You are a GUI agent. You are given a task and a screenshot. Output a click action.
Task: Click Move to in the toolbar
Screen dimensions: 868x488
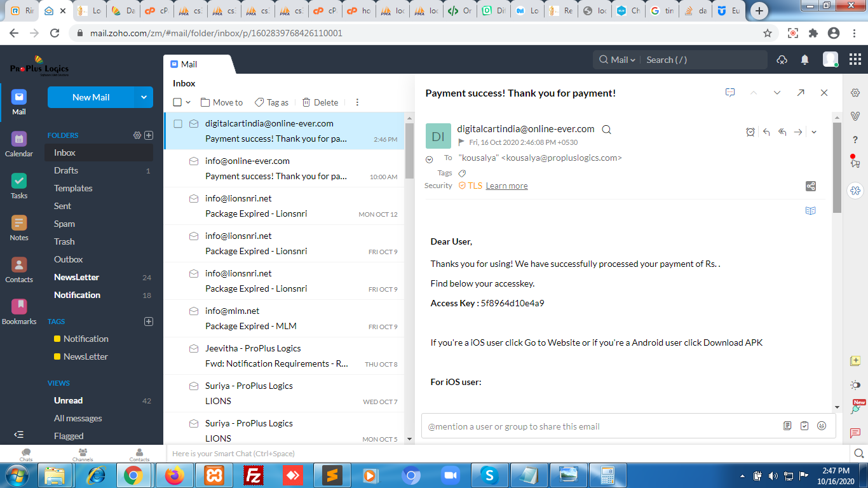222,102
